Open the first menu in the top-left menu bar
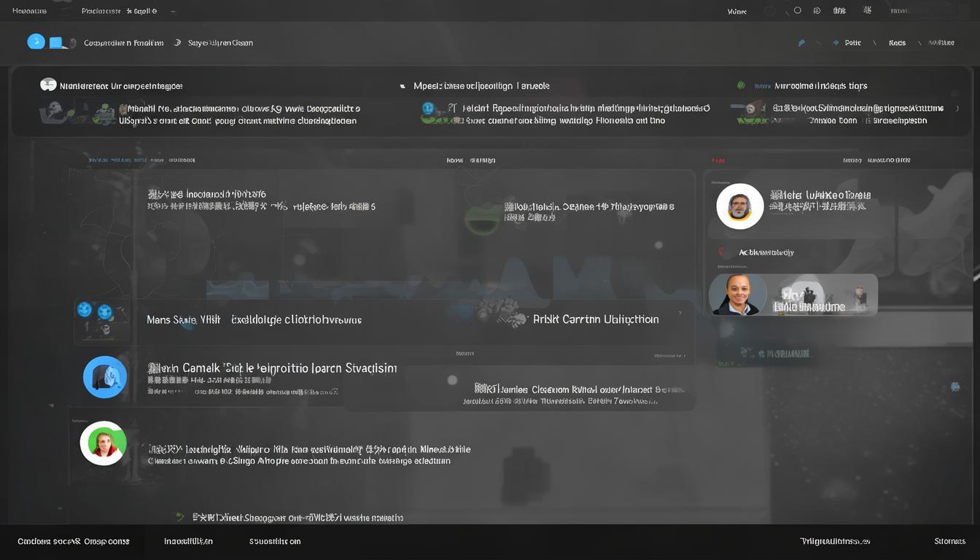This screenshot has height=560, width=980. [x=29, y=11]
